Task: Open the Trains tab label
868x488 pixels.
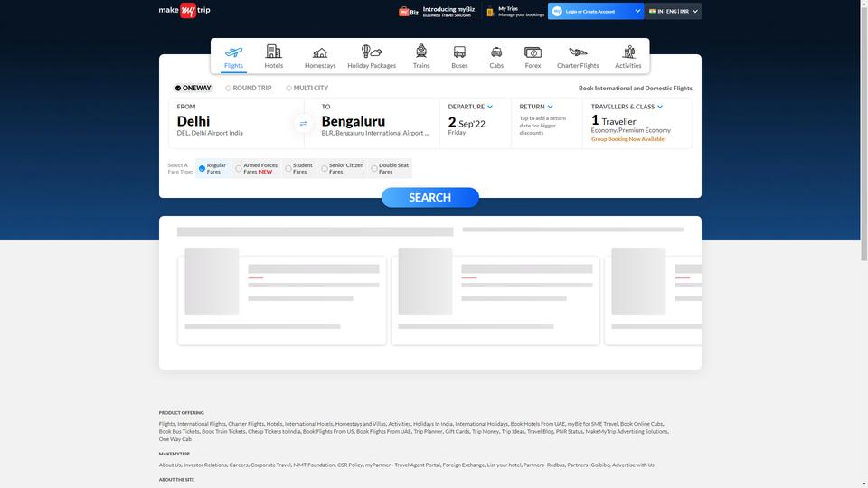Action: (421, 65)
